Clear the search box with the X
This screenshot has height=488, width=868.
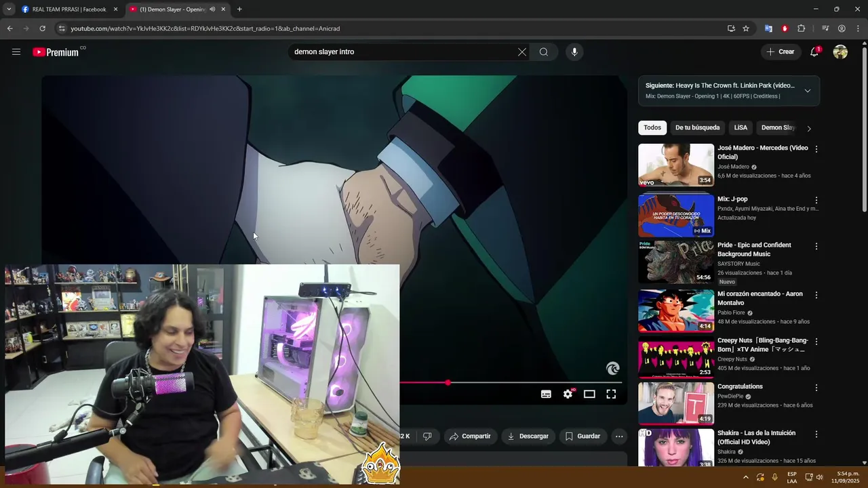[x=522, y=52]
